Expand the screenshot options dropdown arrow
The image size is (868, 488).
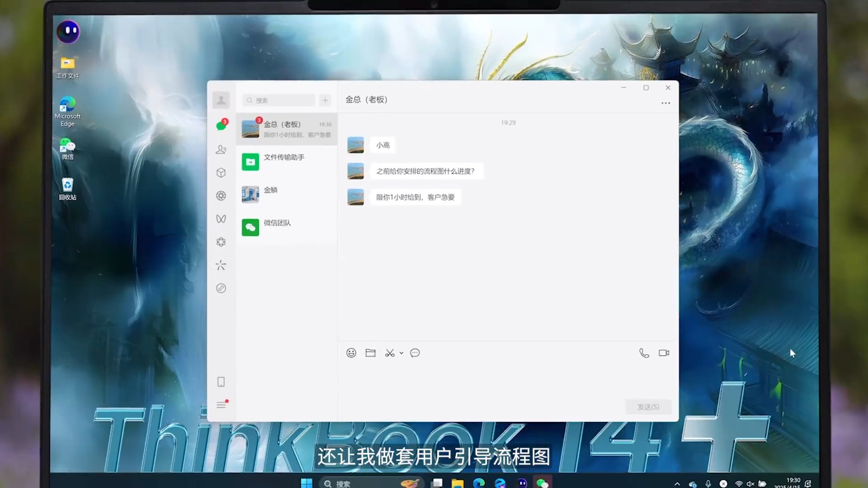click(401, 353)
